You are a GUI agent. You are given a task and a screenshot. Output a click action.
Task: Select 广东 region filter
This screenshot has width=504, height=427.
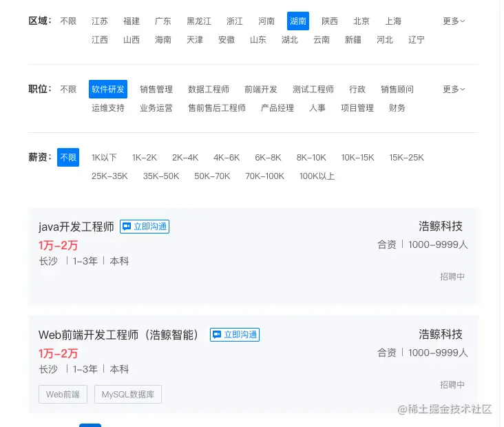[x=163, y=21]
